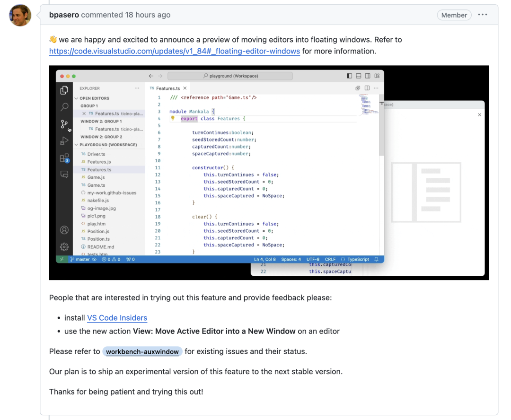Change the CRLF end of line setting
The width and height of the screenshot is (511, 420).
click(330, 259)
